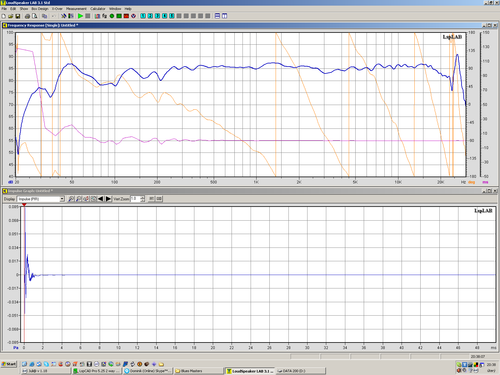Image resolution: width=500 pixels, height=375 pixels.
Task: Click the Windows Start button
Action: coord(9,364)
